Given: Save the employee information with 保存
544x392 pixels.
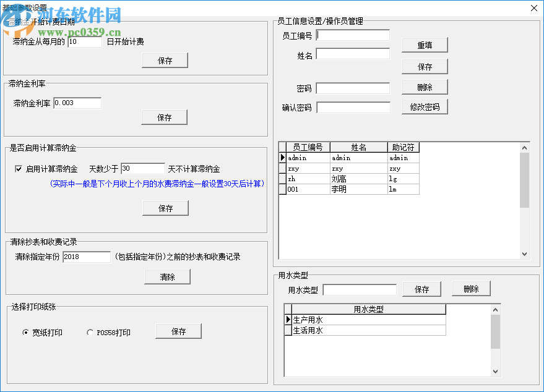Looking at the screenshot, I should point(425,66).
